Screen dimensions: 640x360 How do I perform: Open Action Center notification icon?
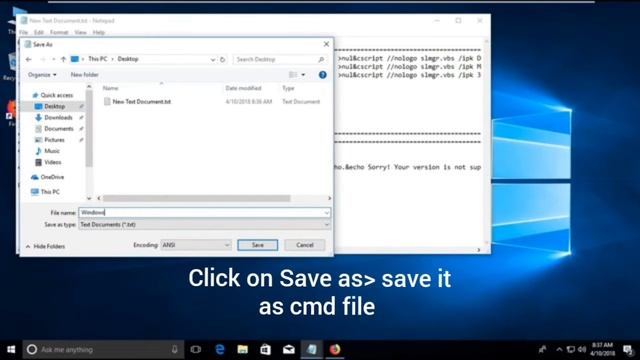(x=628, y=349)
